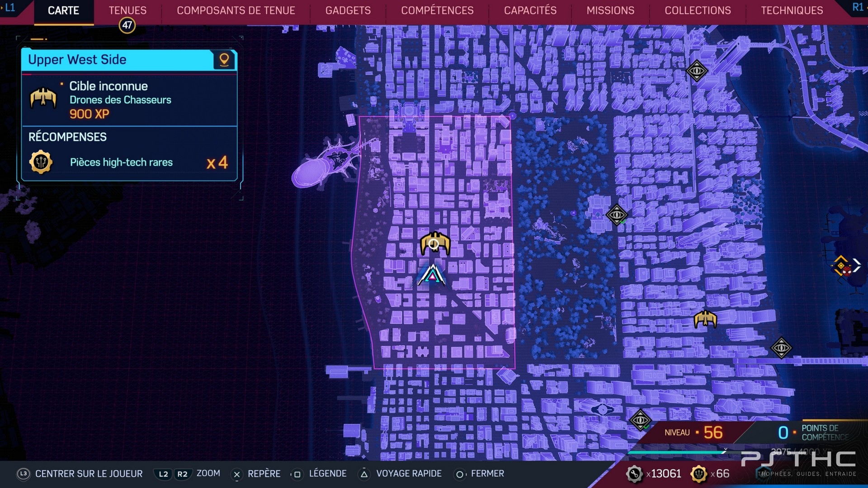Select the CAPACITÉS tab
This screenshot has height=488, width=868.
530,10
